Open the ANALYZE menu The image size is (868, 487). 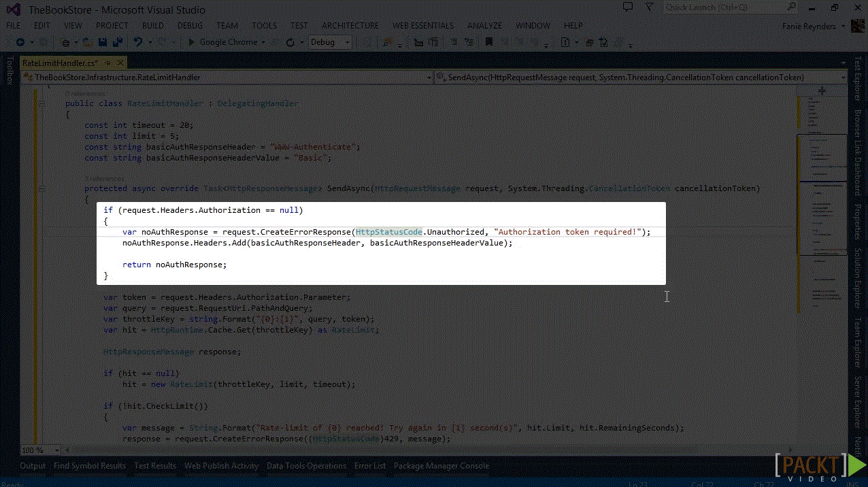[x=486, y=26]
